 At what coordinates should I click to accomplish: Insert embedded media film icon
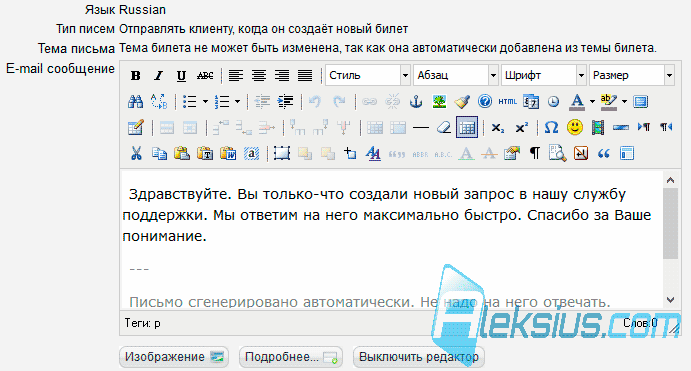(598, 128)
